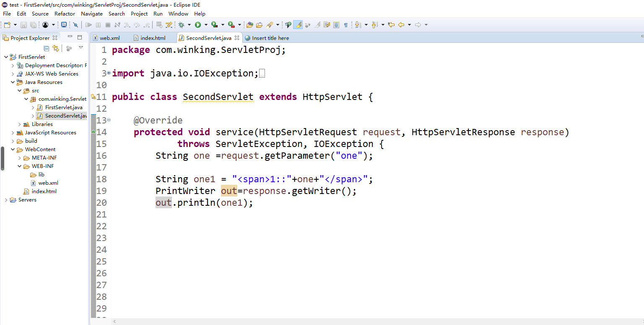Run the program with the green Run icon
Image resolution: width=644 pixels, height=325 pixels.
197,25
